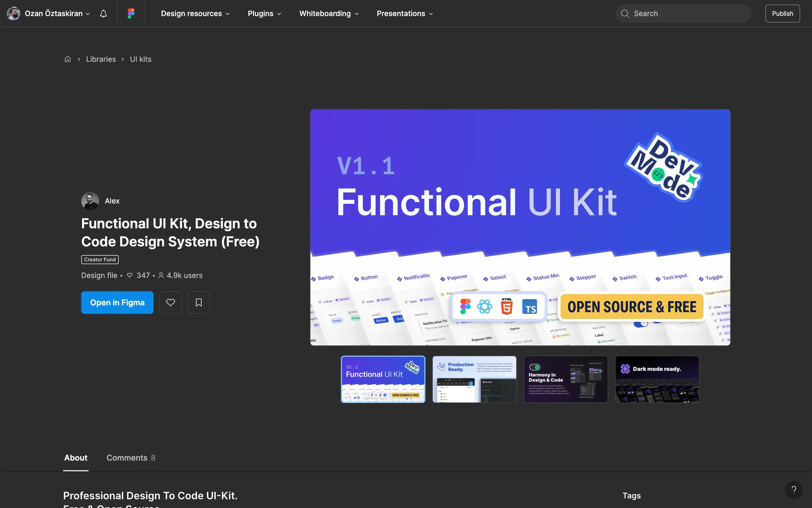Image resolution: width=812 pixels, height=508 pixels.
Task: Switch to the About tab
Action: tap(76, 457)
